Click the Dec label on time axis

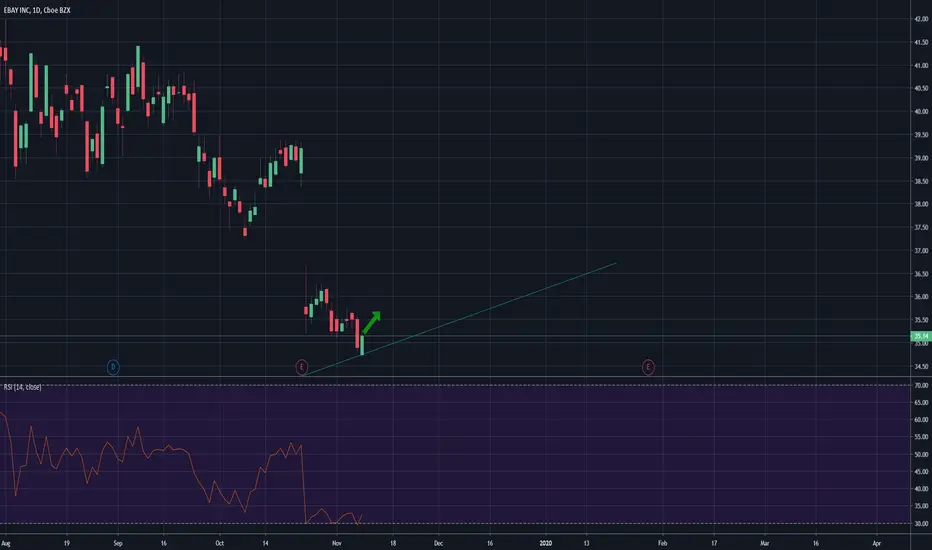coord(438,543)
